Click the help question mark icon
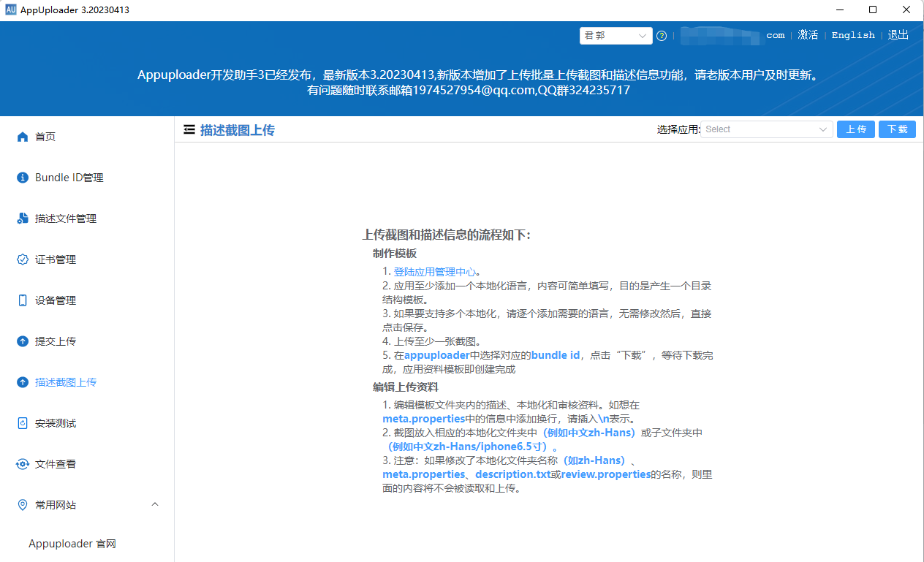924x562 pixels. pyautogui.click(x=662, y=35)
